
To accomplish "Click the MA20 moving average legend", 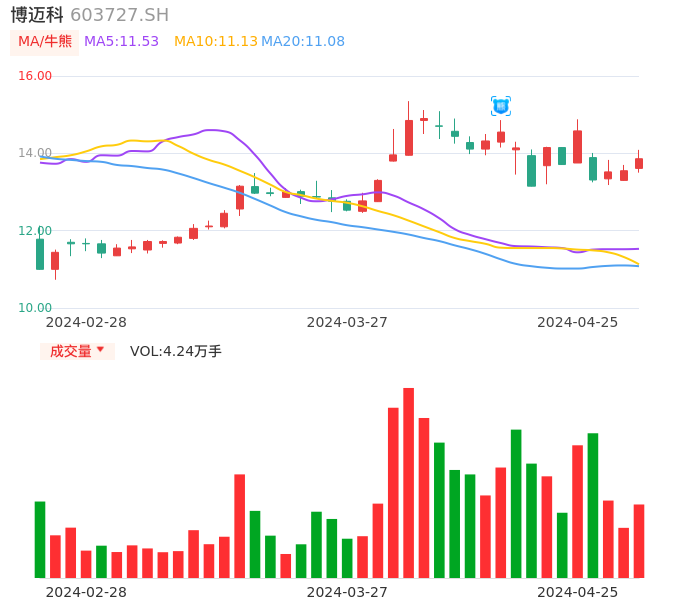I will click(x=302, y=42).
